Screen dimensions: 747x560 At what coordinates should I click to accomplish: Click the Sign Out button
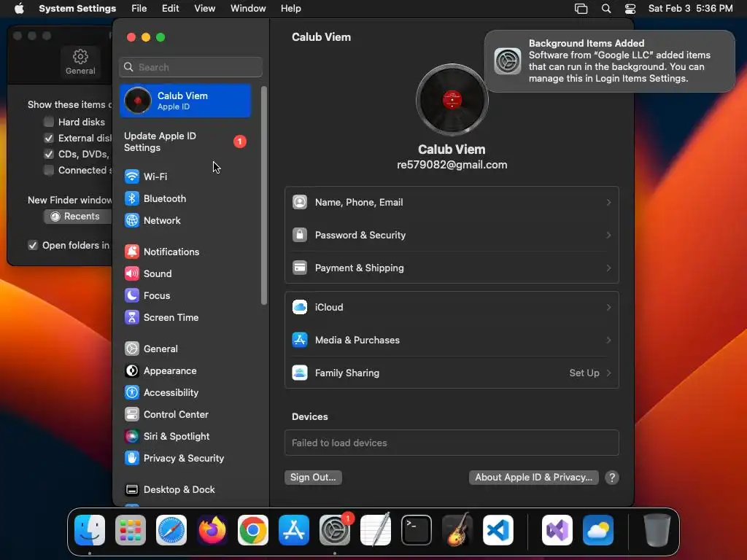coord(313,477)
